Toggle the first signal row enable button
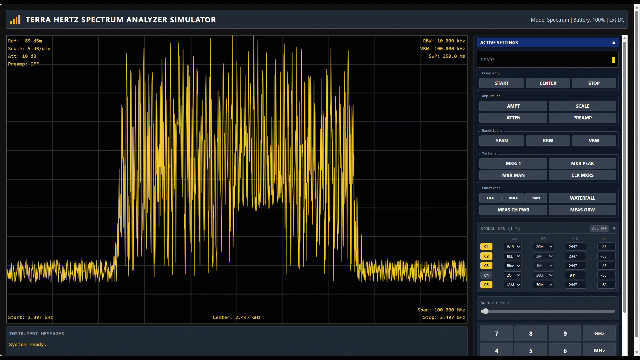The image size is (640, 360). (486, 247)
